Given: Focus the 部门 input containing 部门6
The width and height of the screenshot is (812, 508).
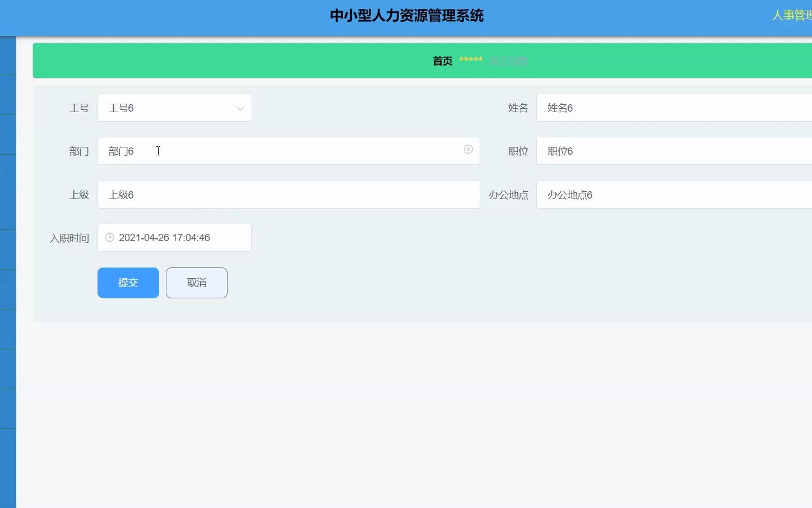Looking at the screenshot, I should point(289,151).
